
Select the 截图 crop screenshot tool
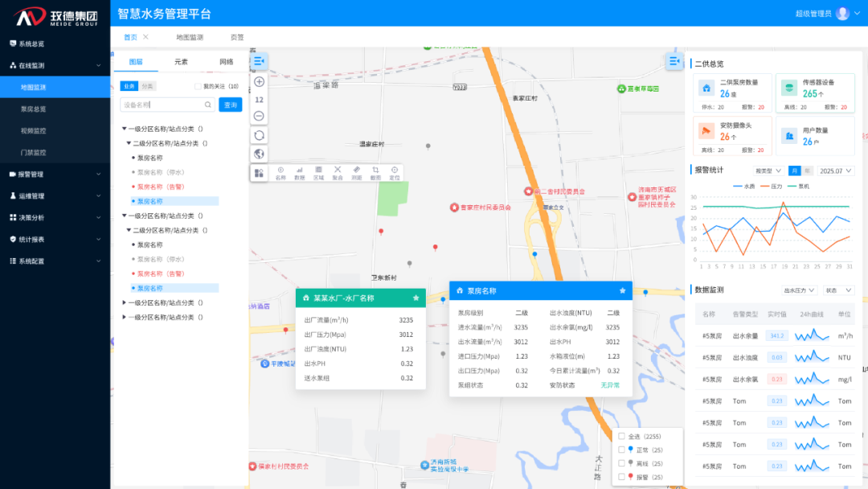tap(375, 172)
